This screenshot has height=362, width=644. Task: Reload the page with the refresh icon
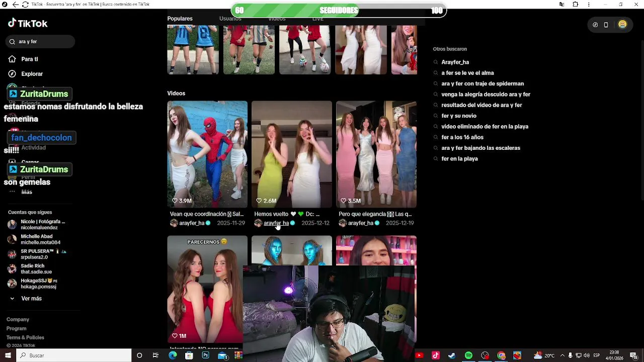pos(25,5)
